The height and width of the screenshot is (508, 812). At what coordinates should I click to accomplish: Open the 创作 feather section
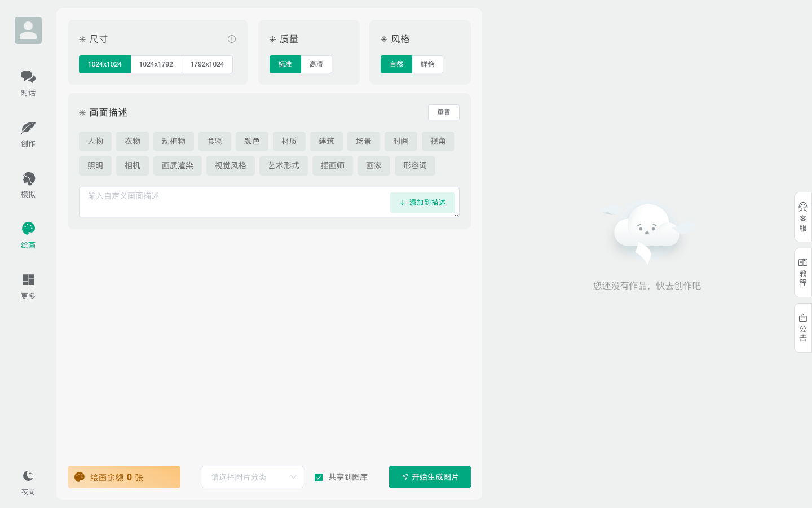click(x=28, y=133)
